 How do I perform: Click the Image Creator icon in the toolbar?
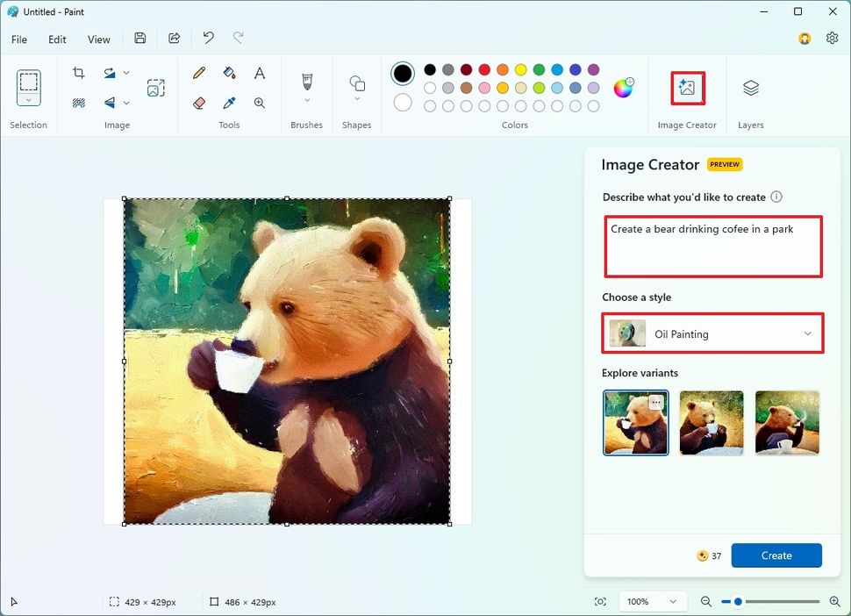click(688, 88)
